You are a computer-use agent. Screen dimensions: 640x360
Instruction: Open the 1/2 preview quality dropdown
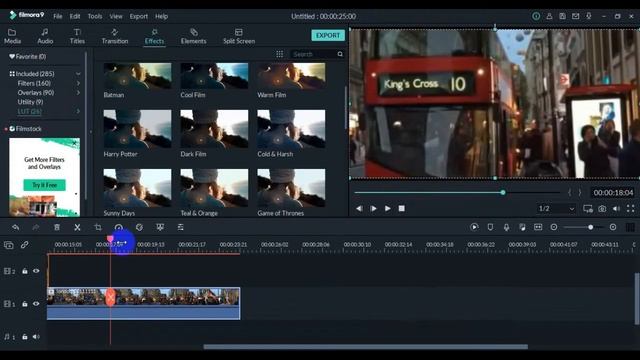click(556, 209)
